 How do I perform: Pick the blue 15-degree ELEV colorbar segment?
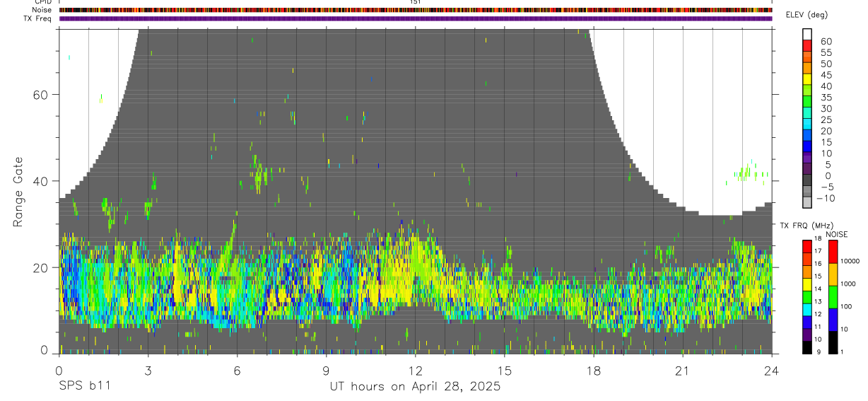pos(807,147)
